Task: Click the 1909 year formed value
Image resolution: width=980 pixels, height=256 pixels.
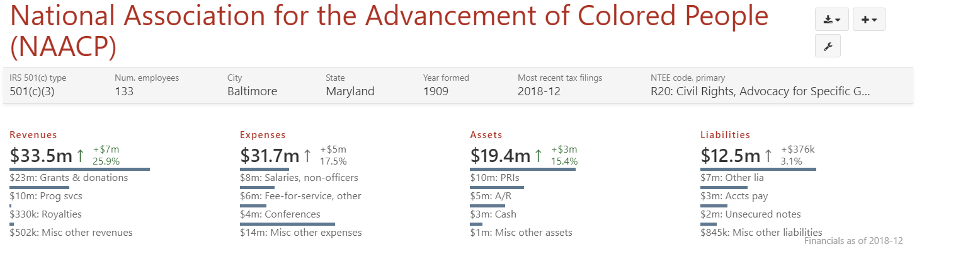Action: tap(436, 91)
